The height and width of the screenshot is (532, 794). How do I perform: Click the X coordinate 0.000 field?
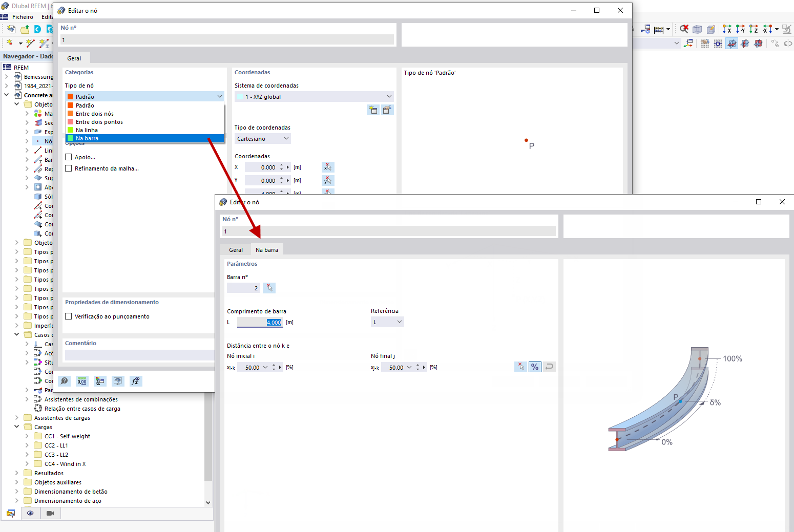pos(261,167)
